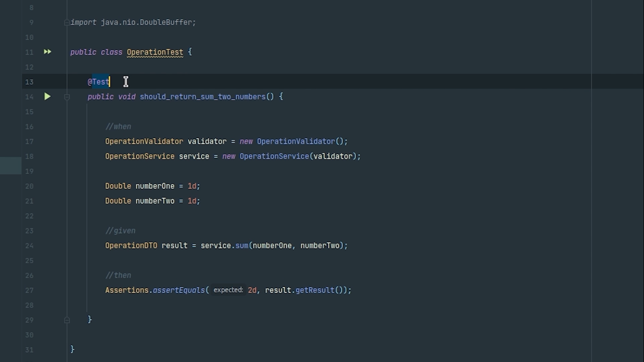This screenshot has height=362, width=644.
Task: Click line number 17 in gutter
Action: 29,141
